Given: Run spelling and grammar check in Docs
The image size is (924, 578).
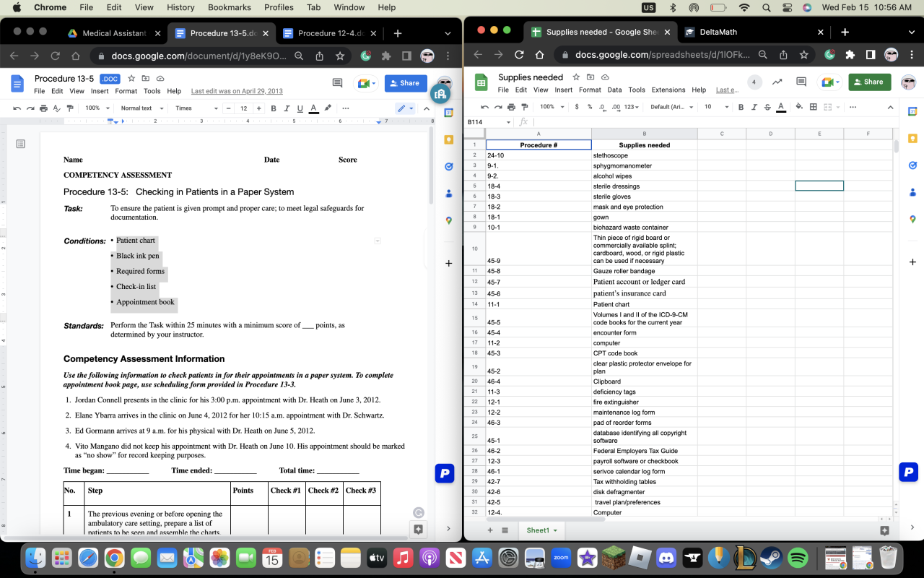Looking at the screenshot, I should point(57,108).
